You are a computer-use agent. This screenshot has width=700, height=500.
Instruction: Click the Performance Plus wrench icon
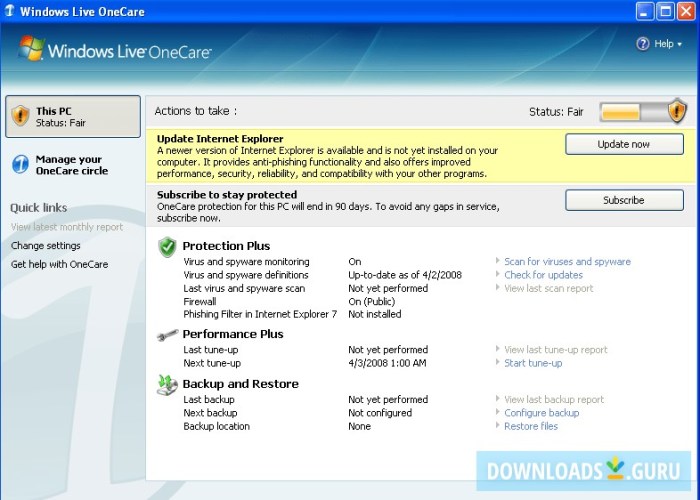[x=167, y=335]
